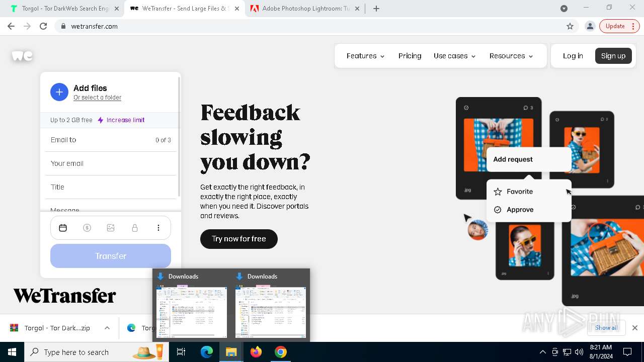Open the notification center icon
Screen dimensions: 644x362
pyautogui.click(x=627, y=352)
